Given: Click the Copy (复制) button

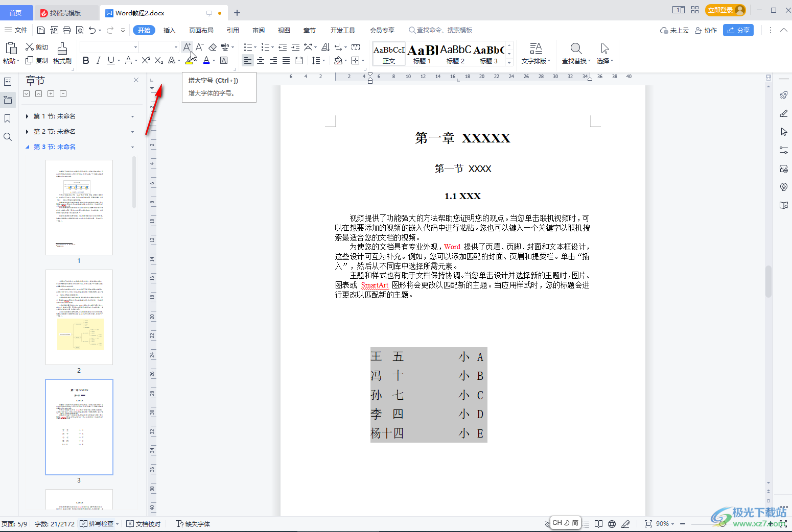Looking at the screenshot, I should [37, 60].
